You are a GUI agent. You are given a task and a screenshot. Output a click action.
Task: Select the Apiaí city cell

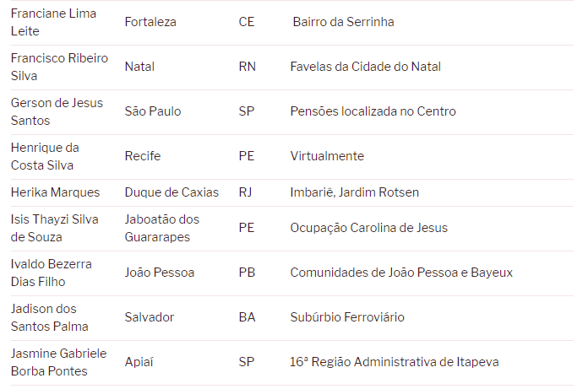(139, 362)
